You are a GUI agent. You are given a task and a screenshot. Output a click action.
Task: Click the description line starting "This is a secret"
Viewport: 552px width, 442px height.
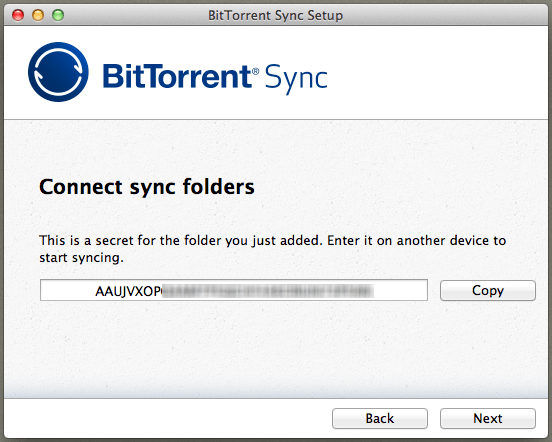click(x=273, y=241)
